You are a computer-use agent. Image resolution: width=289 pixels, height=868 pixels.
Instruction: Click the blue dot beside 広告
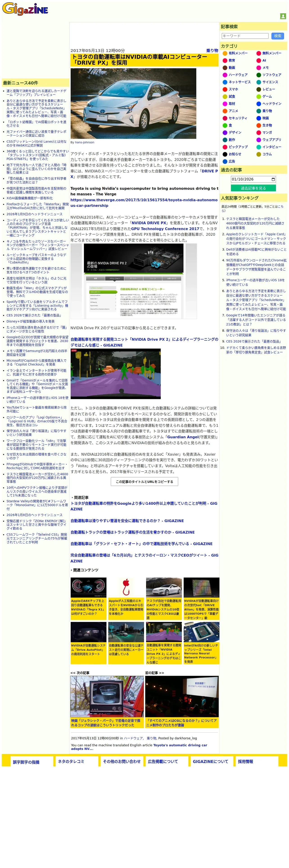225,161
